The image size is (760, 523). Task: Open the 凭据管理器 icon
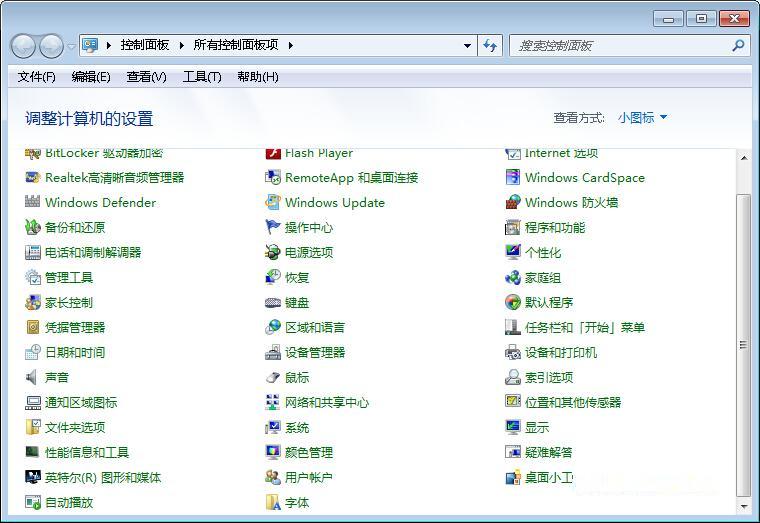click(x=32, y=327)
